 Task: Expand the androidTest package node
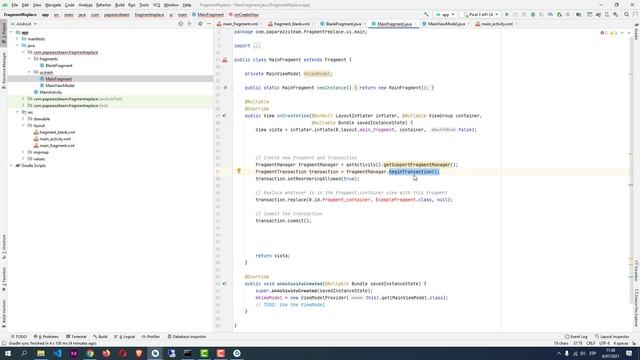tap(23, 99)
